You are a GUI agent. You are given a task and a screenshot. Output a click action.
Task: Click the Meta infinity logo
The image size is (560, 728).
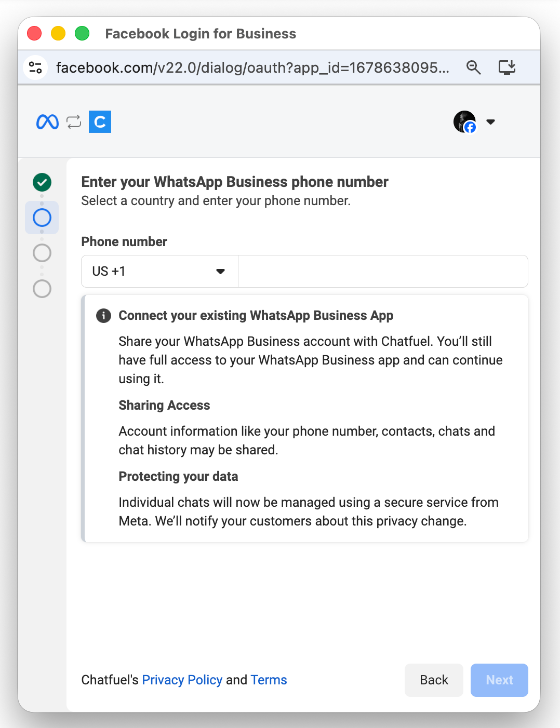coord(47,122)
